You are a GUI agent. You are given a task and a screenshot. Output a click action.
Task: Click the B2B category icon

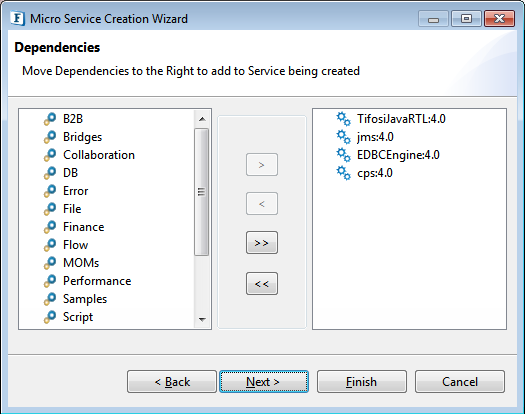50,119
